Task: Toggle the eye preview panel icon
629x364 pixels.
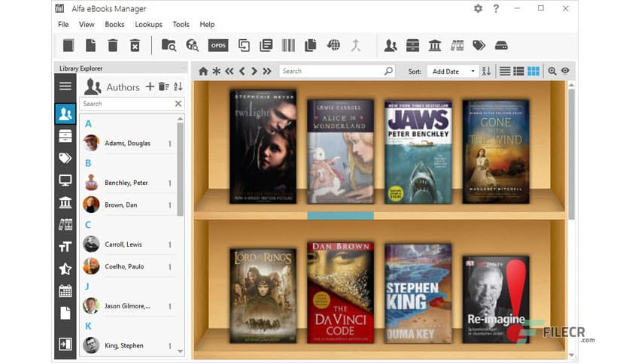Action: [565, 71]
